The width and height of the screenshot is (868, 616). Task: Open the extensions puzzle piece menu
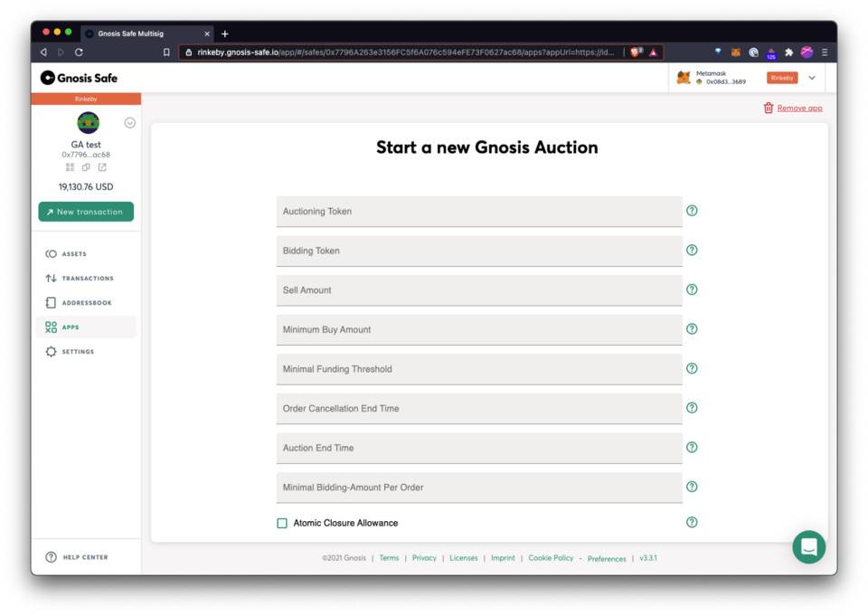(788, 52)
